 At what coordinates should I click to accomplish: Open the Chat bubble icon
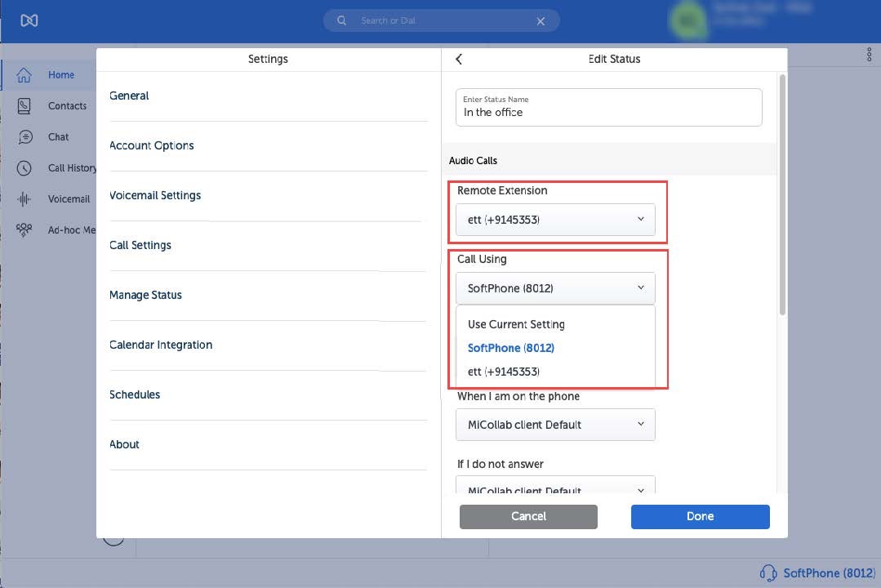[24, 137]
